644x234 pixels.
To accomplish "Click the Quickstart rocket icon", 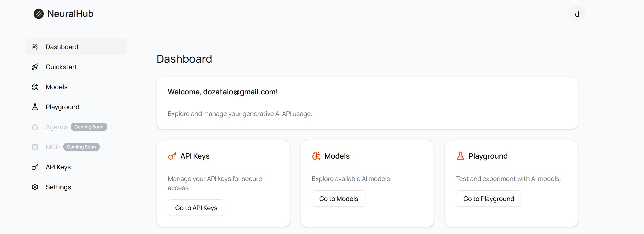I will (35, 67).
